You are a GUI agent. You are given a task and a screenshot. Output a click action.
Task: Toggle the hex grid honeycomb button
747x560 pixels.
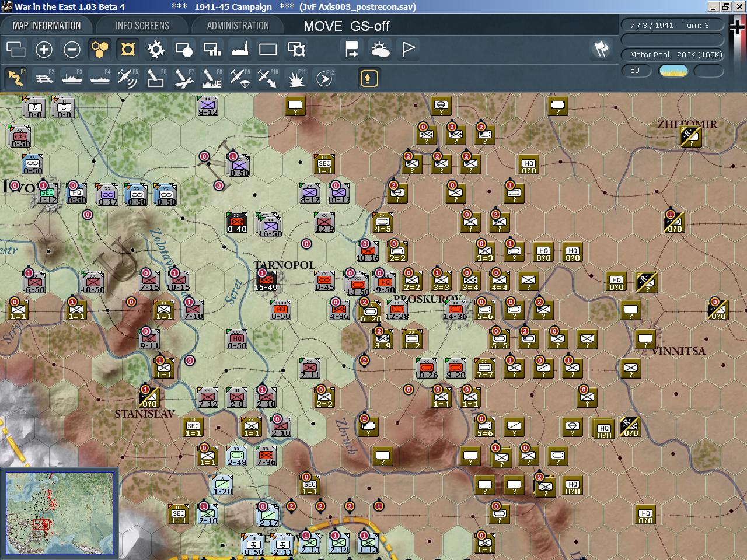pyautogui.click(x=100, y=50)
